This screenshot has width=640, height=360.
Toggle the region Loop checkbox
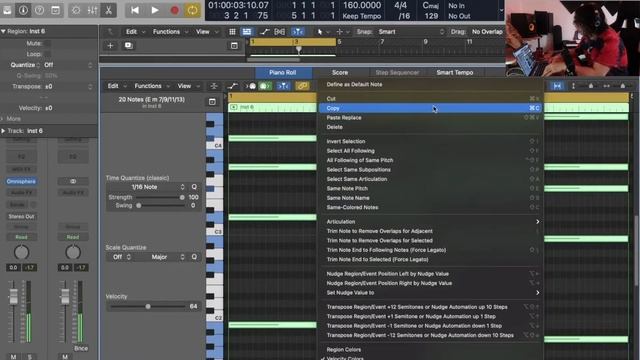pyautogui.click(x=47, y=54)
